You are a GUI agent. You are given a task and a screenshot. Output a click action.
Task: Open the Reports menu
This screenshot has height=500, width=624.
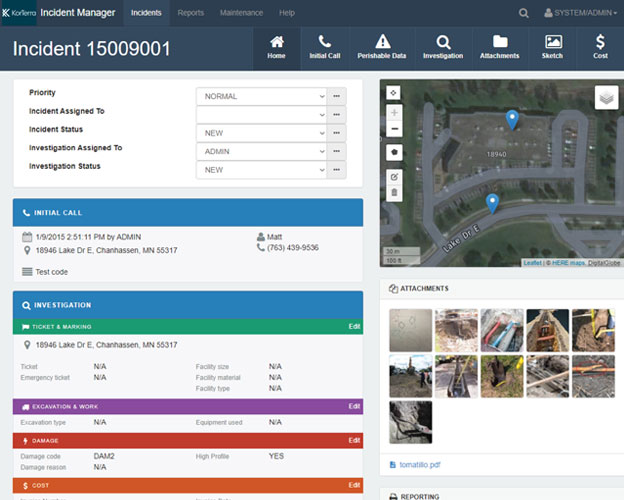tap(190, 13)
